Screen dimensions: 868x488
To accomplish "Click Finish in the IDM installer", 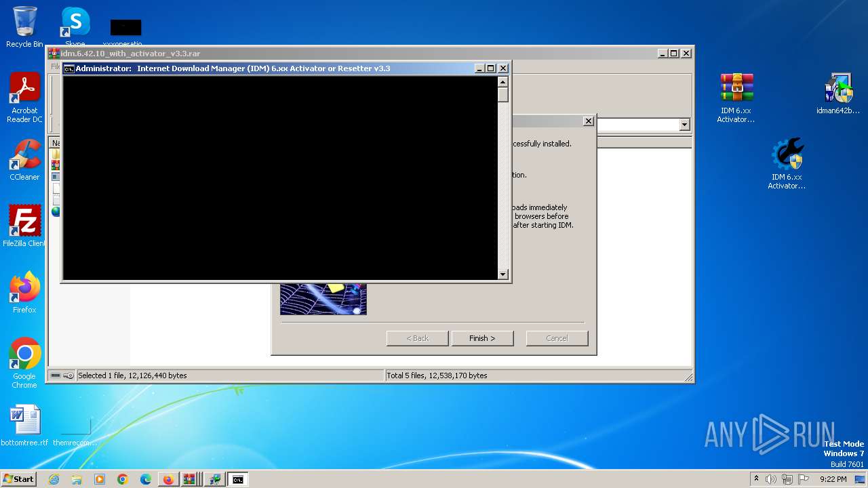I will [x=482, y=338].
